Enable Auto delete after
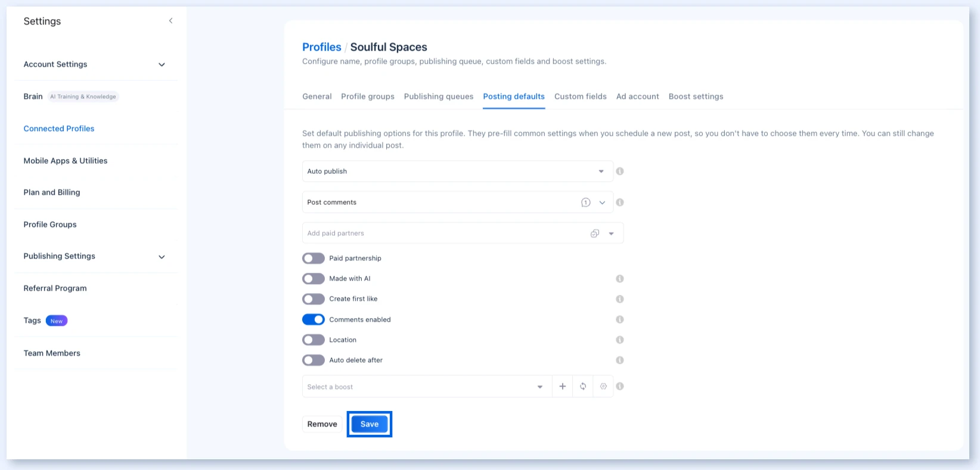Screen dimensions: 980x470 click(314, 360)
